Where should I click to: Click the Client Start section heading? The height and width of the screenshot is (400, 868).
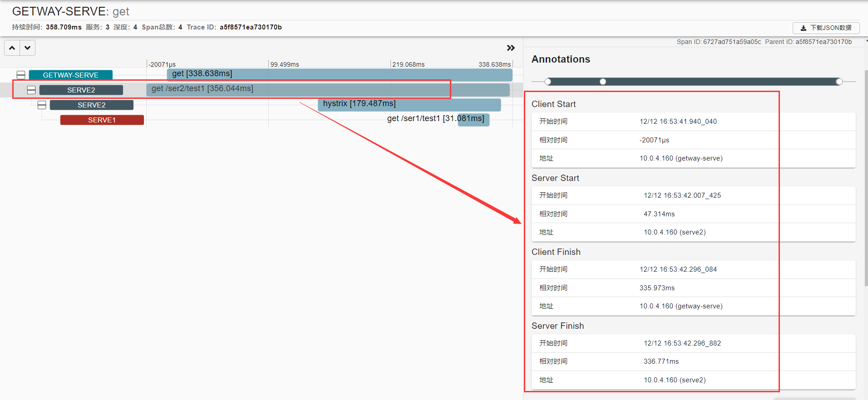point(553,104)
